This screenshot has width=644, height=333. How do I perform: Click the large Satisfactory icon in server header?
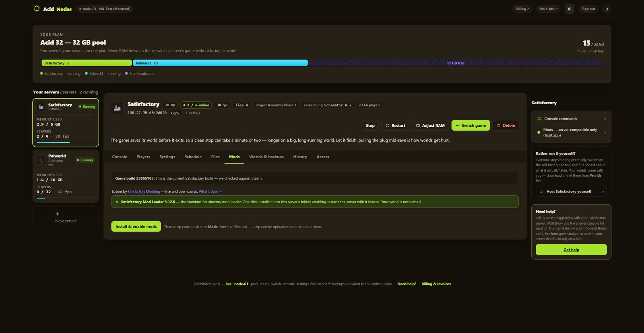117,108
